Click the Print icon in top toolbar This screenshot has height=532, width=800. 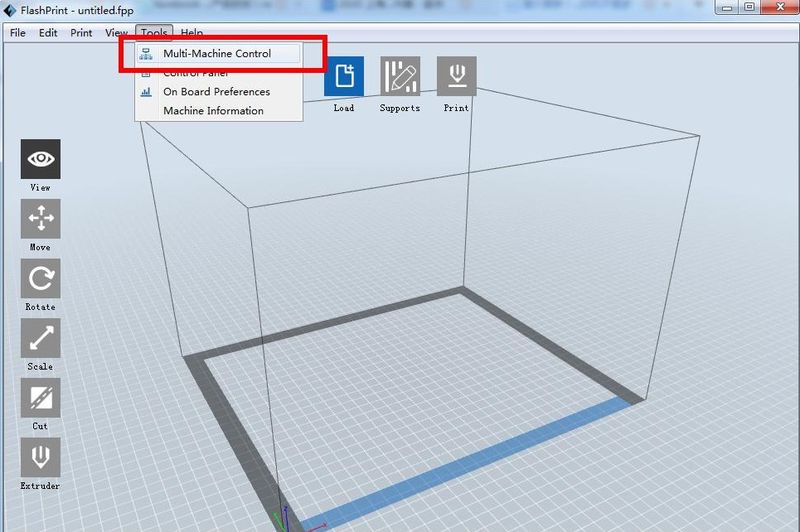pyautogui.click(x=456, y=77)
